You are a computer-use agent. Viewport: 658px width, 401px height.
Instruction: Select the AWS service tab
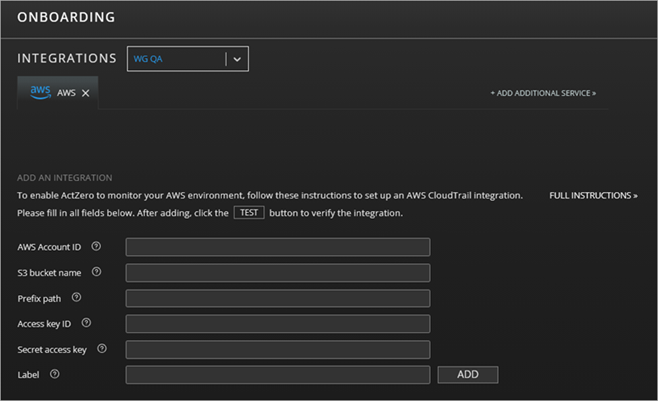pos(57,93)
